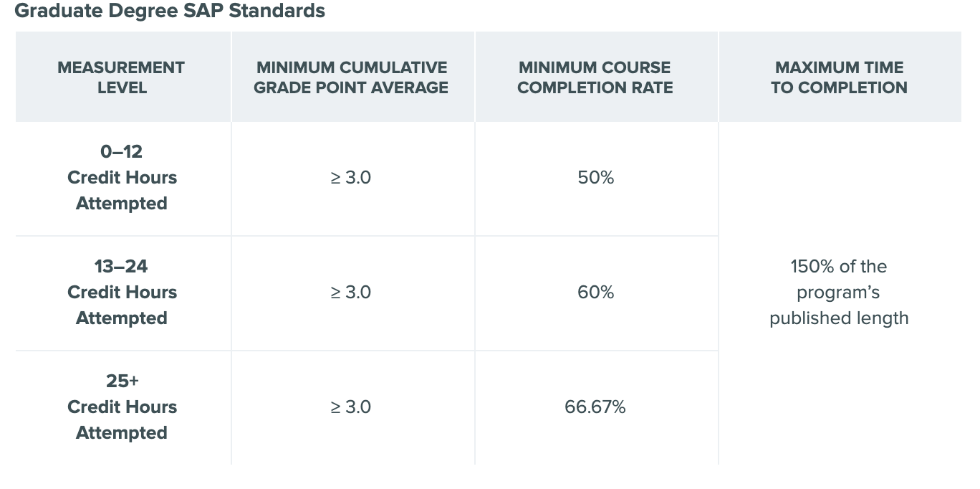Click the 60% completion rate value
Viewport: 980px width, 489px height.
click(x=595, y=293)
